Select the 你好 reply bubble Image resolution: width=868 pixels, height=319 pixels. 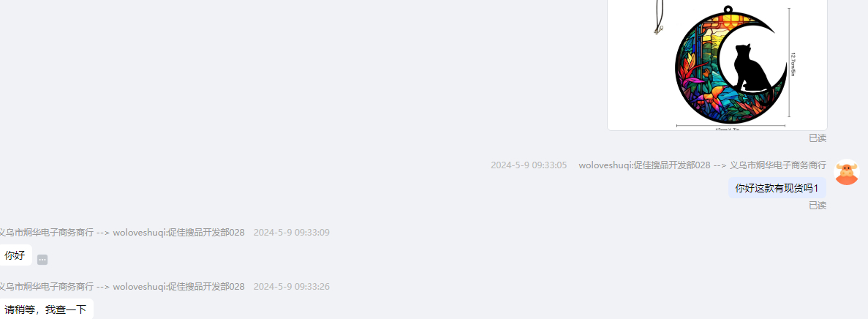click(15, 255)
